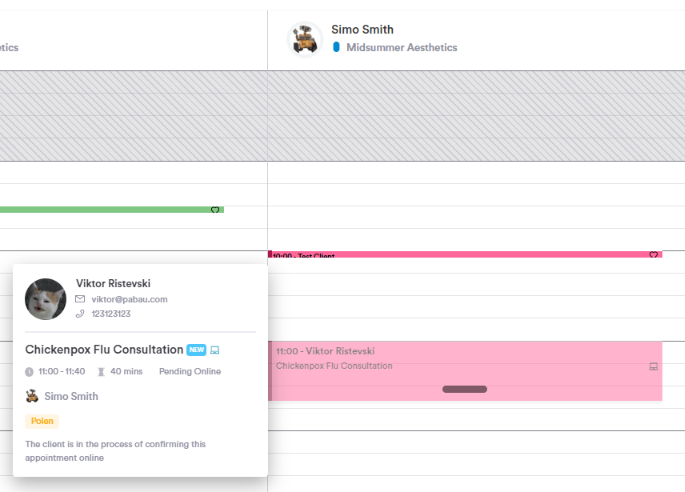Click the heart icon on Test Client appointment

[x=654, y=255]
